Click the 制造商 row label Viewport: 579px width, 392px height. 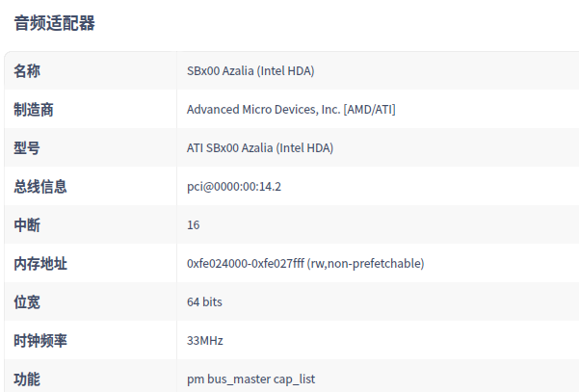coord(34,110)
